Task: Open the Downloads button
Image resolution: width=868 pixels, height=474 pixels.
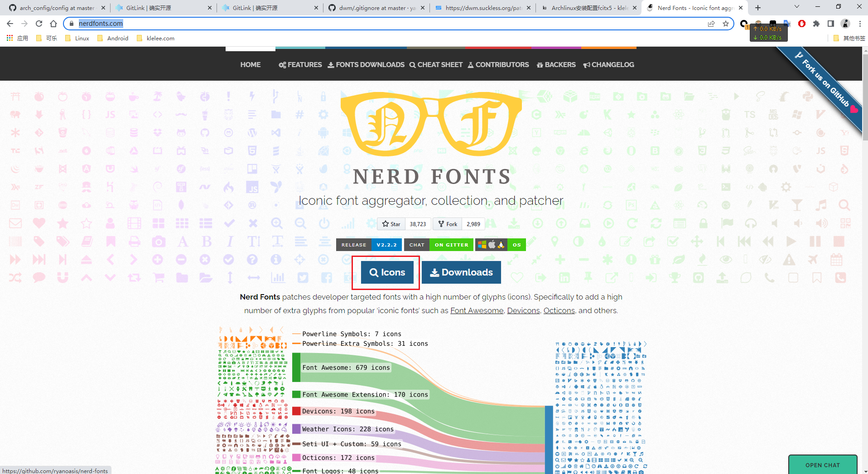Action: (x=461, y=272)
